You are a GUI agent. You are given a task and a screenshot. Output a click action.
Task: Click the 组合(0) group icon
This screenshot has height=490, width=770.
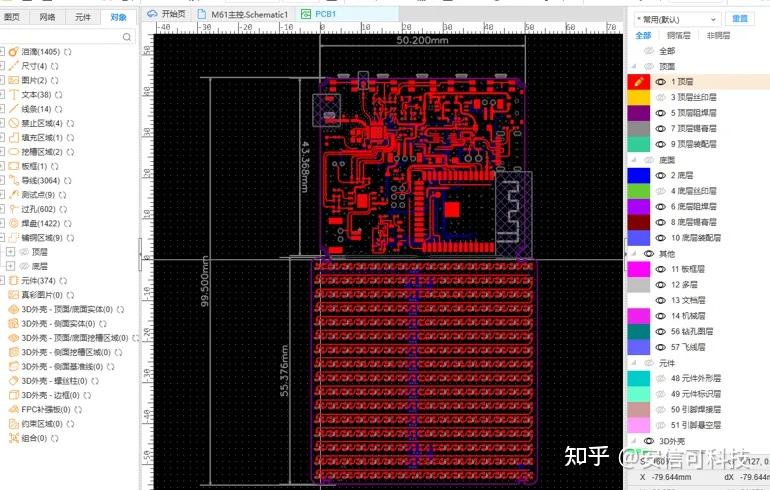(14, 438)
